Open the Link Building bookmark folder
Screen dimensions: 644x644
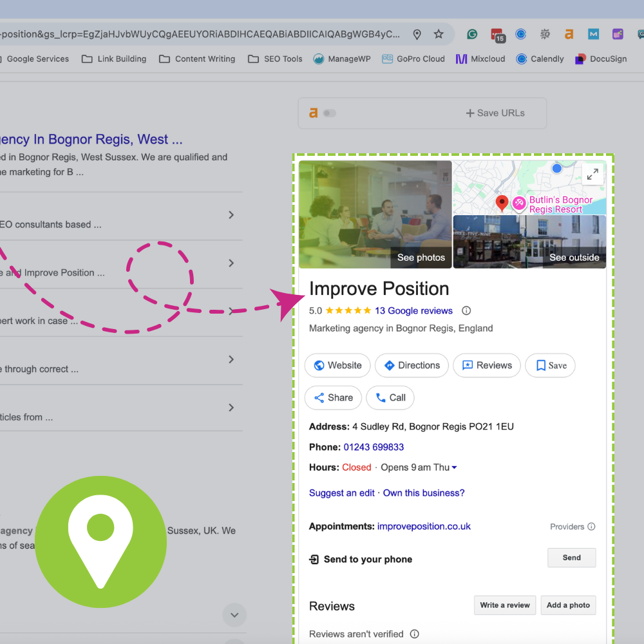(114, 59)
